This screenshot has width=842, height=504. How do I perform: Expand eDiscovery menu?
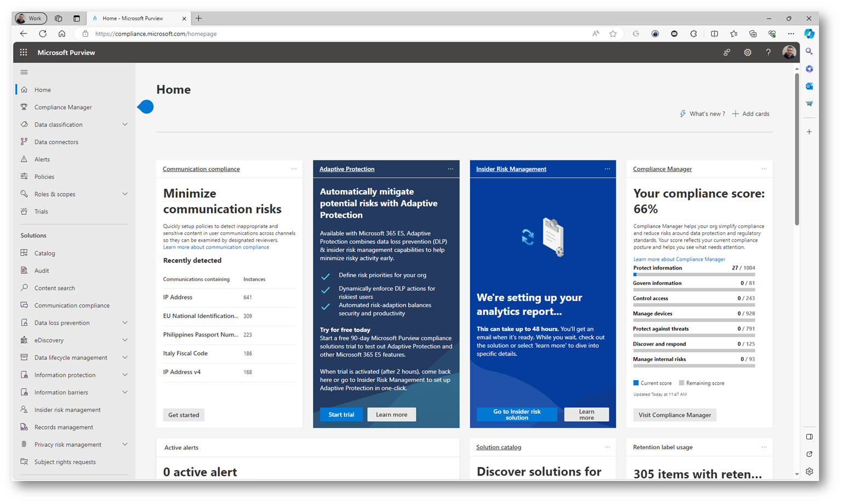point(125,340)
